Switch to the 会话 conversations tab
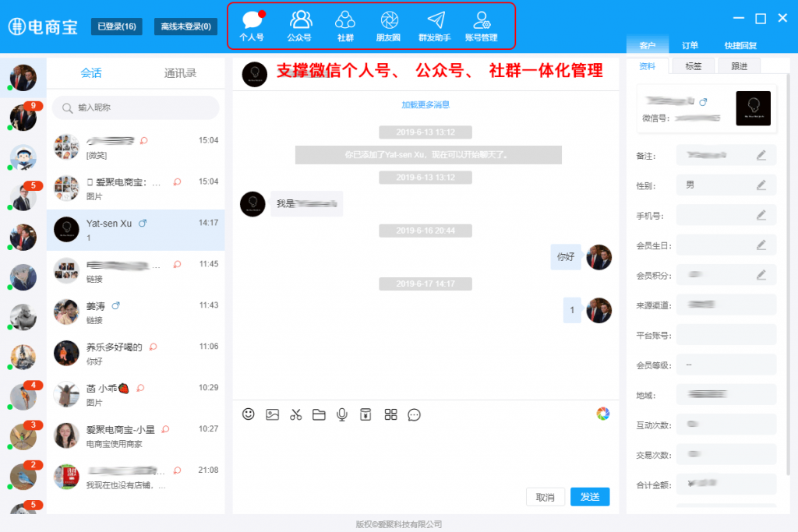798x532 pixels. tap(91, 73)
